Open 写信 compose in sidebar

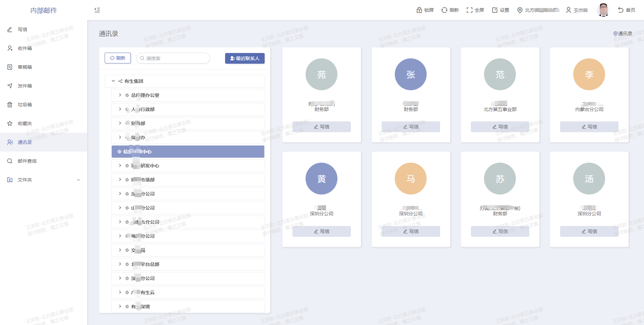pos(44,30)
